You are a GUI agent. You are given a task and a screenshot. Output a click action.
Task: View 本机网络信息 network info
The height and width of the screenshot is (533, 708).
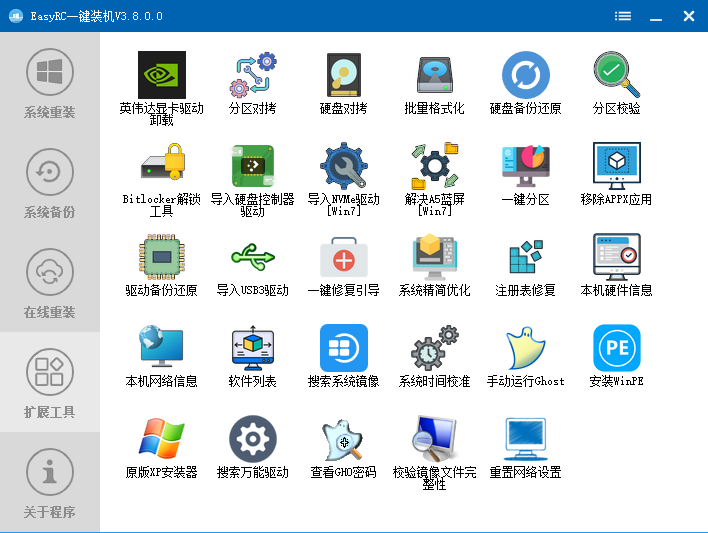pos(162,356)
